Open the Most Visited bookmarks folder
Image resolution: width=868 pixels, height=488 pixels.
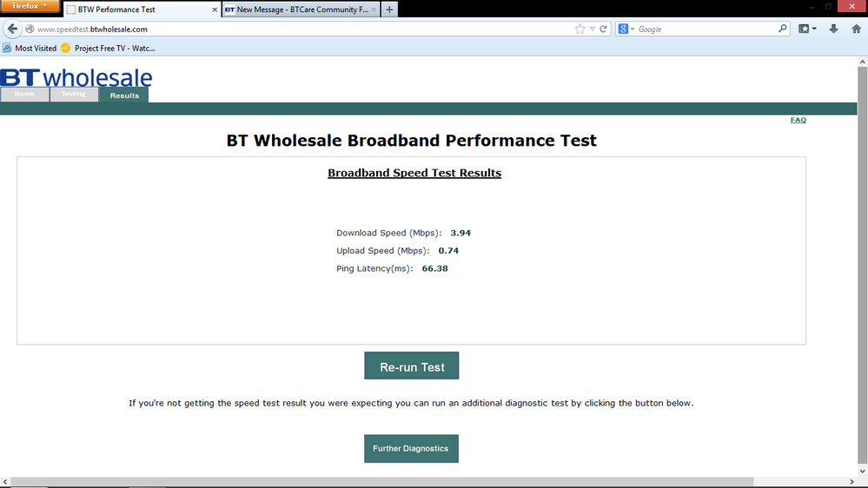click(x=30, y=48)
